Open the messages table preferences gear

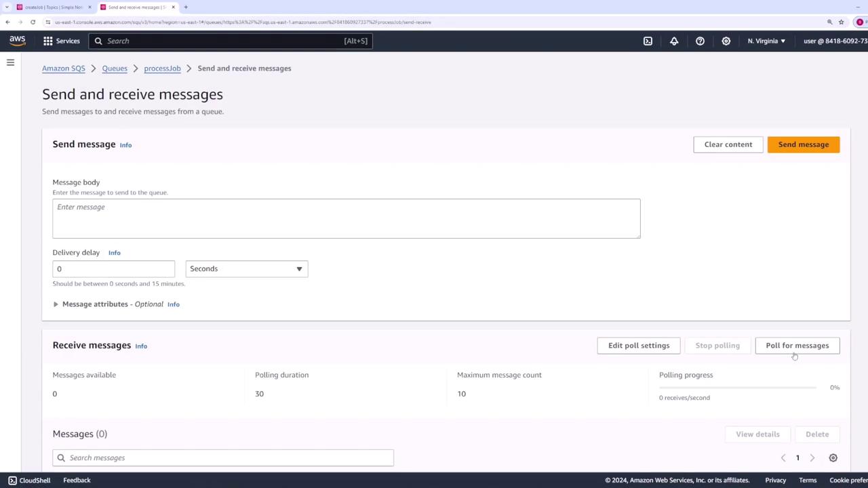833,457
